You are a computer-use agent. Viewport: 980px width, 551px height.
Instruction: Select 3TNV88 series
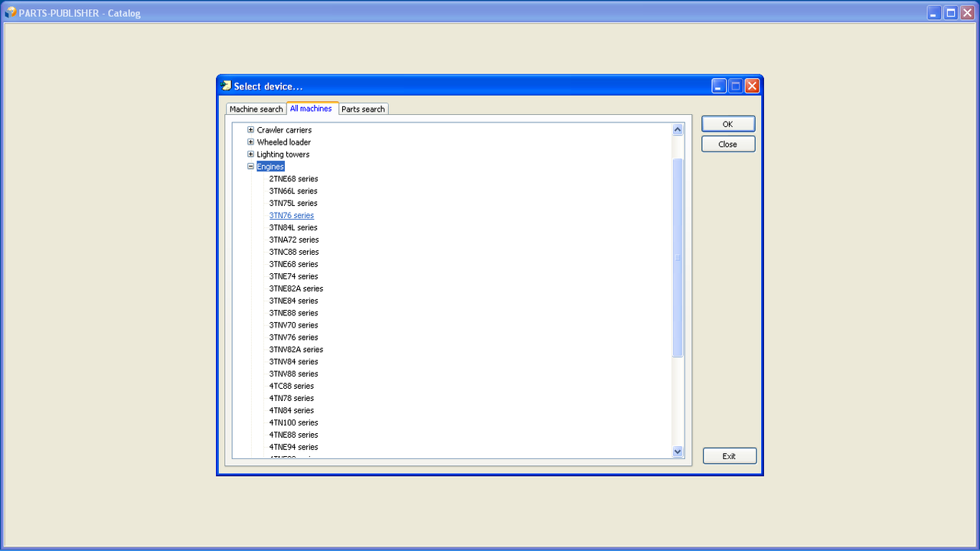click(x=293, y=375)
